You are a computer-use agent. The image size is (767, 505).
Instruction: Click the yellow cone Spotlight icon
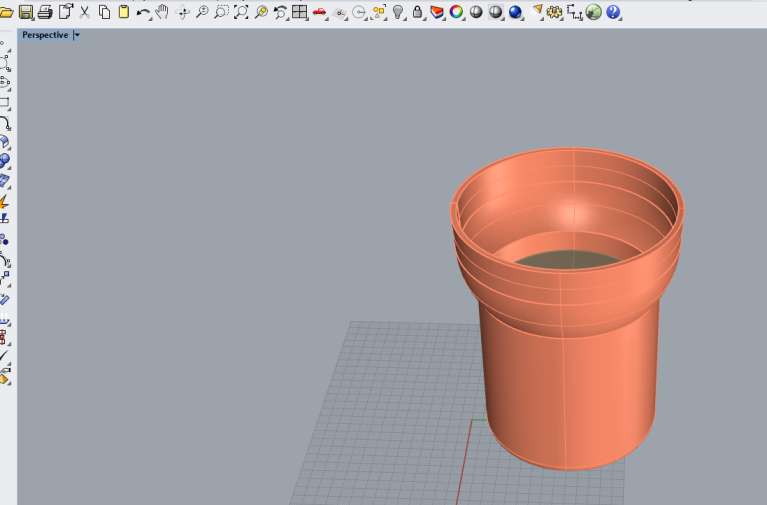point(538,11)
